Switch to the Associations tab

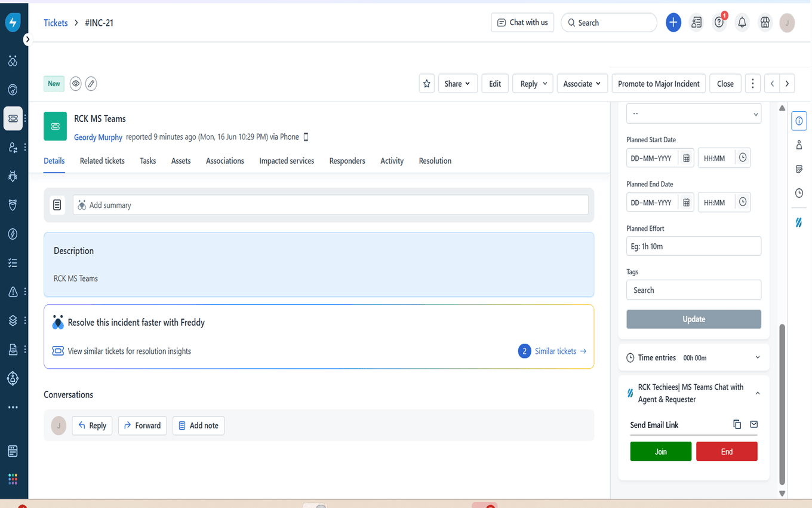tap(225, 161)
